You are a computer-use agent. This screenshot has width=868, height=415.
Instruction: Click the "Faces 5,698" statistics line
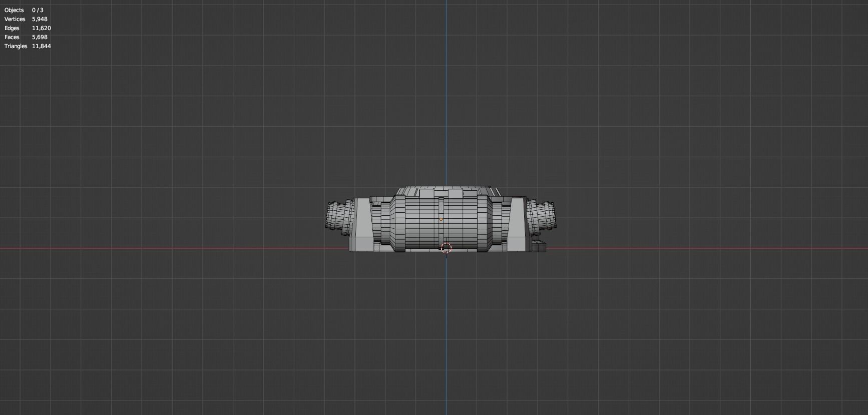coord(26,37)
